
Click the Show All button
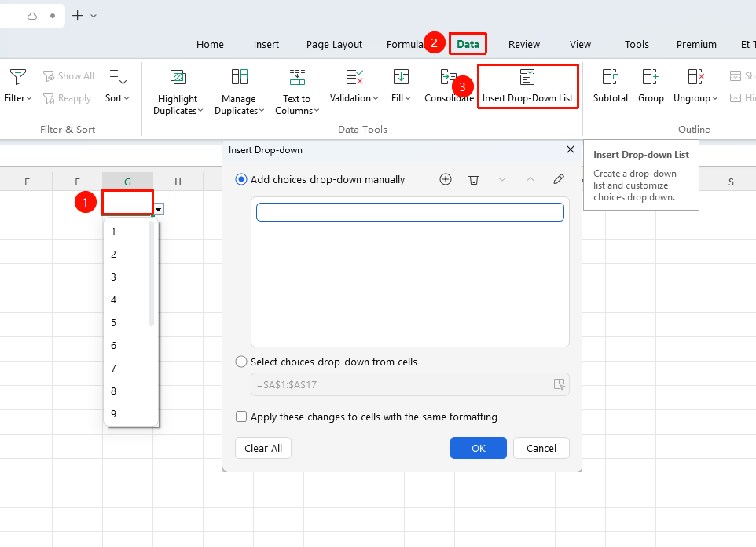(x=68, y=76)
